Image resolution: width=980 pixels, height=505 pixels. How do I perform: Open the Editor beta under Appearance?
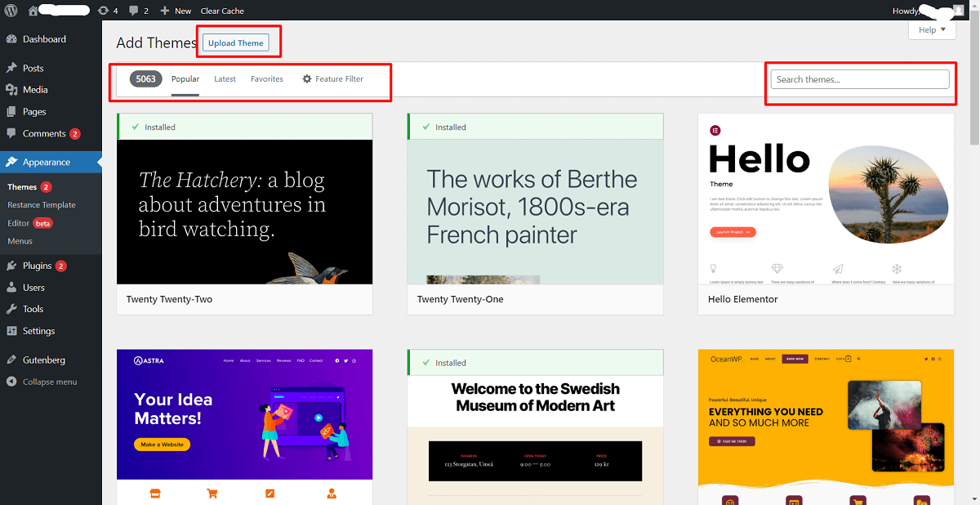pos(22,221)
